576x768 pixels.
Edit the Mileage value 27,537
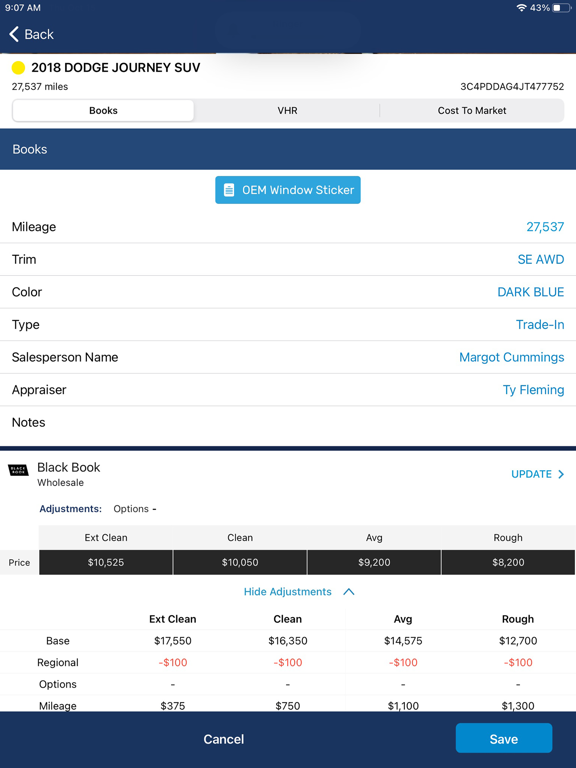pos(545,227)
